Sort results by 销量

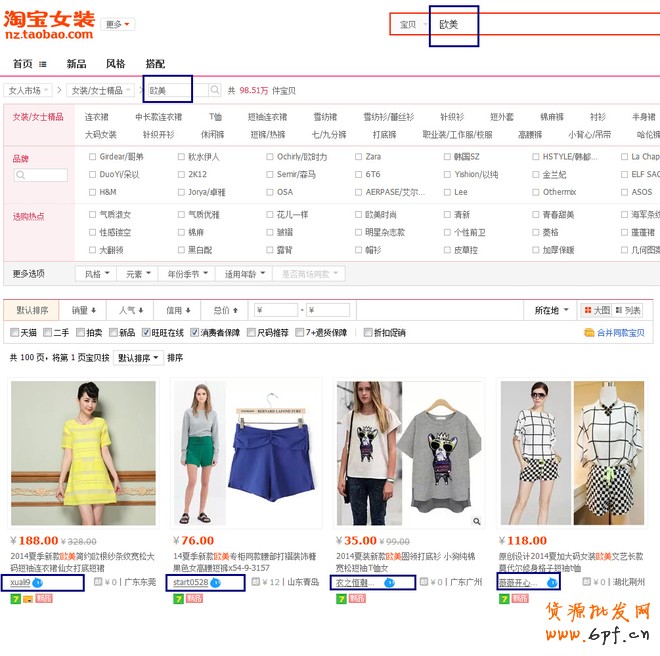pos(84,310)
